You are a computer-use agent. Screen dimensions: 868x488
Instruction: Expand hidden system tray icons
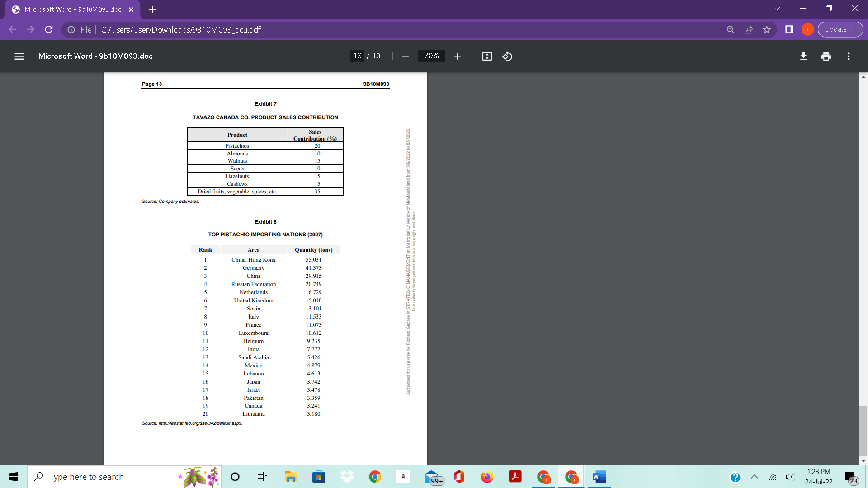click(755, 477)
